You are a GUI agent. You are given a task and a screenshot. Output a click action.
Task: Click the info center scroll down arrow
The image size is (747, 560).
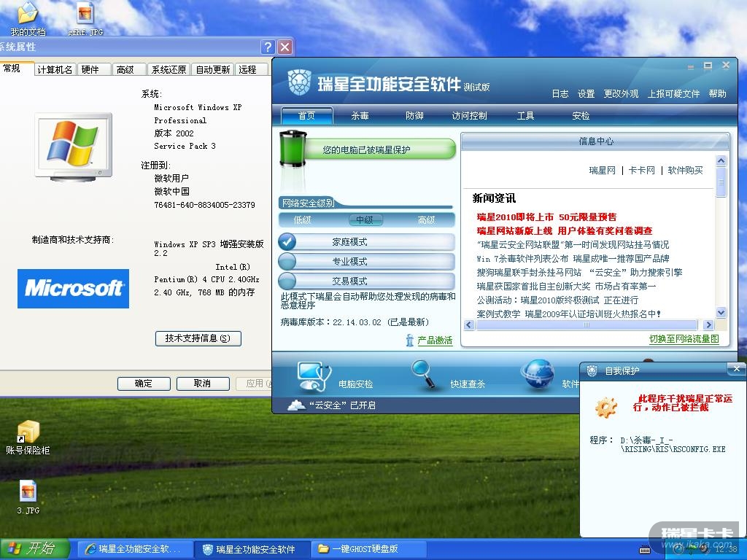[x=721, y=312]
